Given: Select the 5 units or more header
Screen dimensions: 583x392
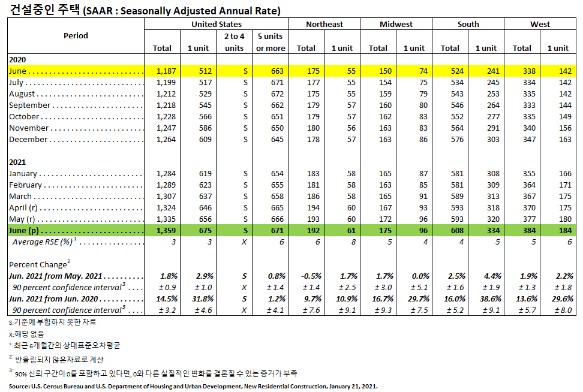Looking at the screenshot, I should click(x=271, y=42).
